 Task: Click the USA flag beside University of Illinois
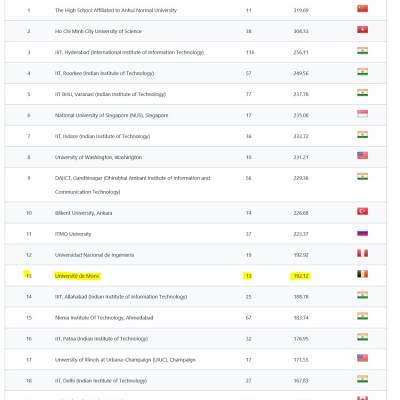coord(362,358)
